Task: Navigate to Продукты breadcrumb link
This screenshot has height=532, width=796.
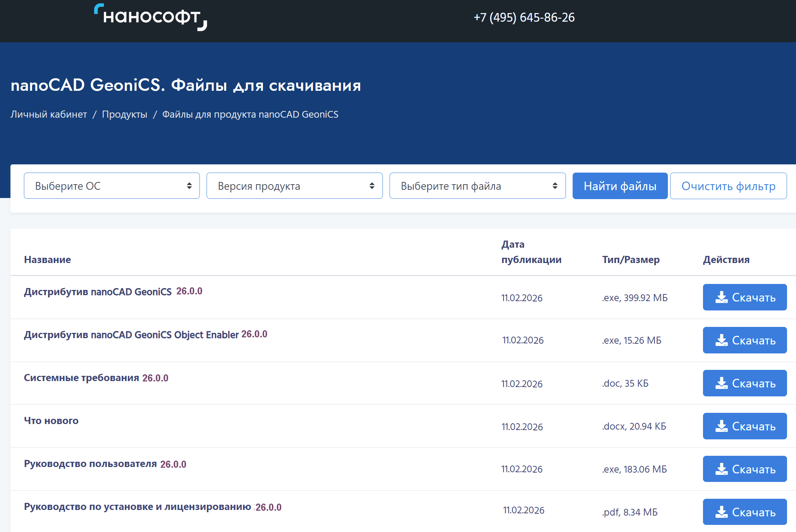Action: (x=124, y=114)
